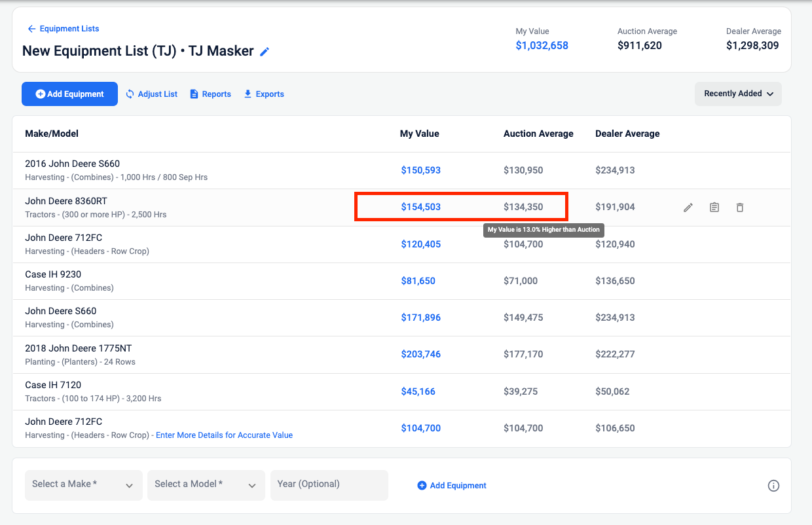Click Dealer Average $50,062
The height and width of the screenshot is (525, 812).
pyautogui.click(x=612, y=391)
